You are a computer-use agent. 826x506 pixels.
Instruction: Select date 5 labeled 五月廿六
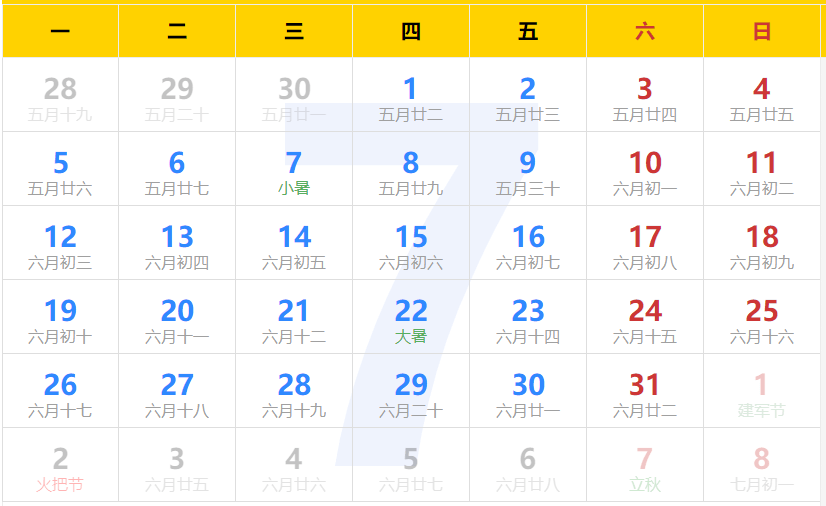[61, 169]
